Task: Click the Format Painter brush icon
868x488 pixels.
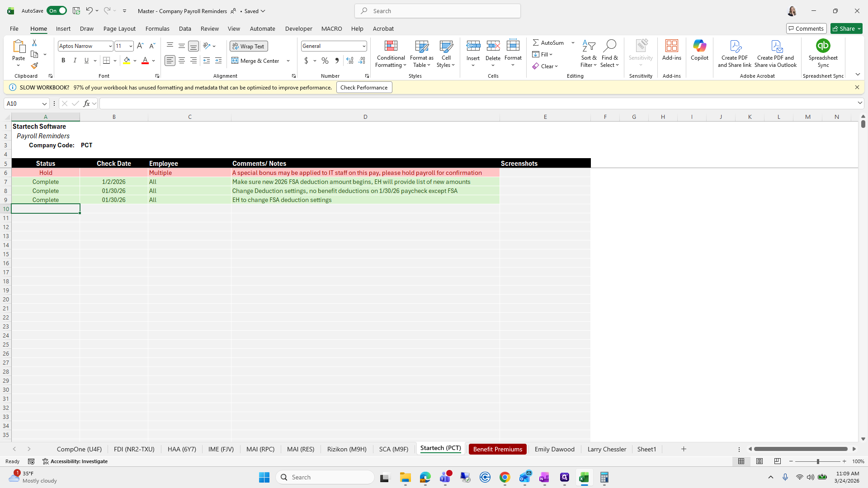Action: point(34,66)
